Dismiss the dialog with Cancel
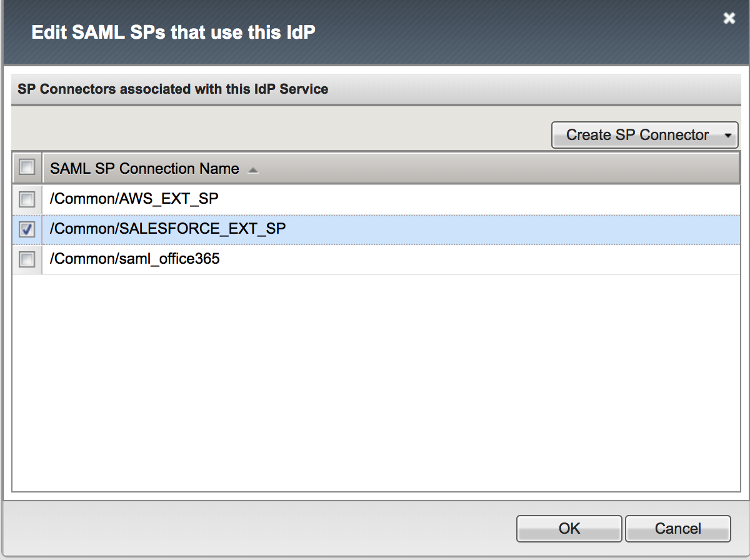750x560 pixels. [678, 529]
